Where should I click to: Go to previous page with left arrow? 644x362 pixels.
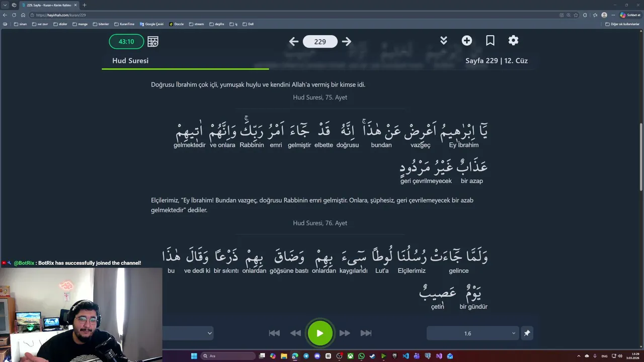tap(294, 42)
